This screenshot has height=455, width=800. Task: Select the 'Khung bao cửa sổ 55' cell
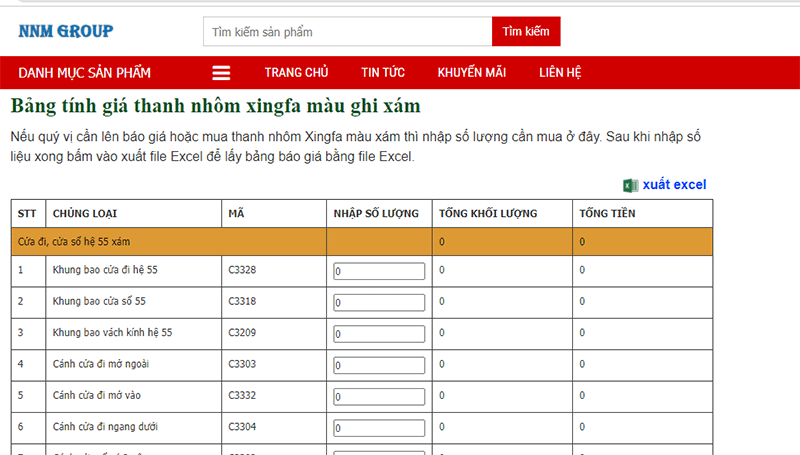[134, 302]
